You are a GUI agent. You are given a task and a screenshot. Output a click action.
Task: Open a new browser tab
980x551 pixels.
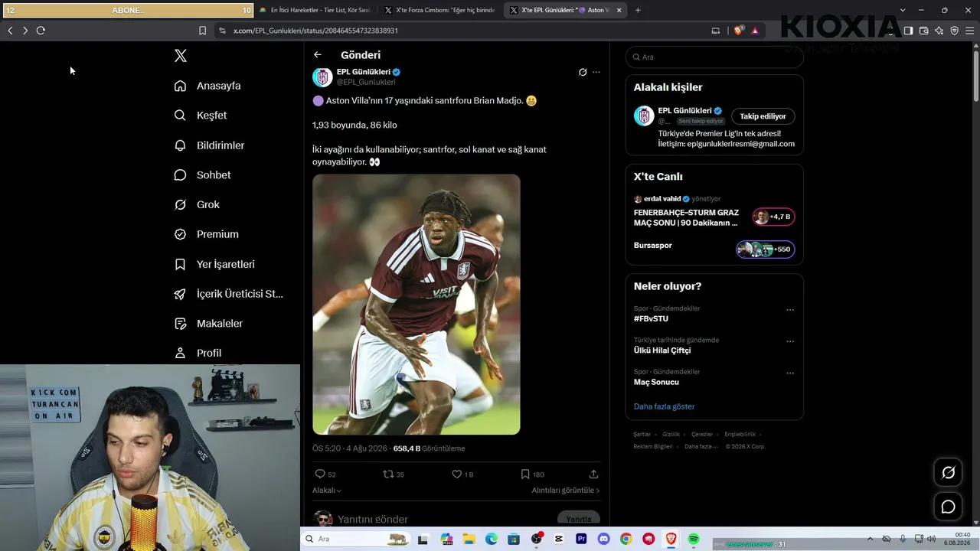(x=638, y=10)
